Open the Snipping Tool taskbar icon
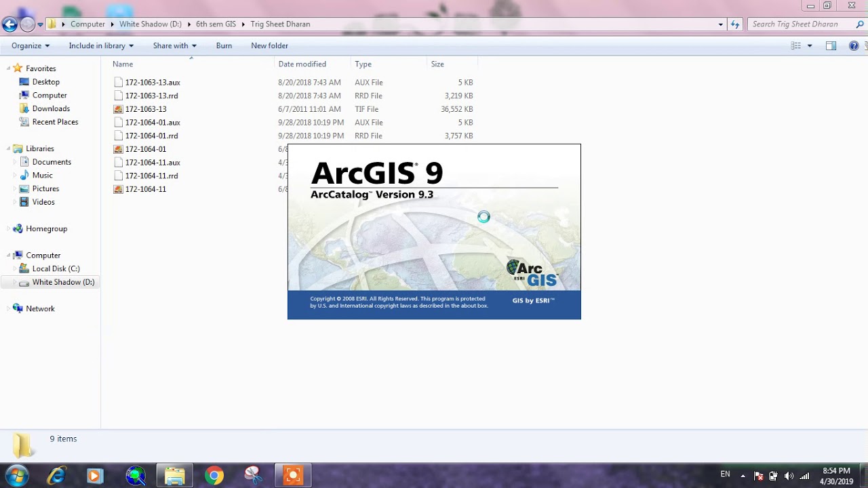Screen dimensions: 868x488 254,476
